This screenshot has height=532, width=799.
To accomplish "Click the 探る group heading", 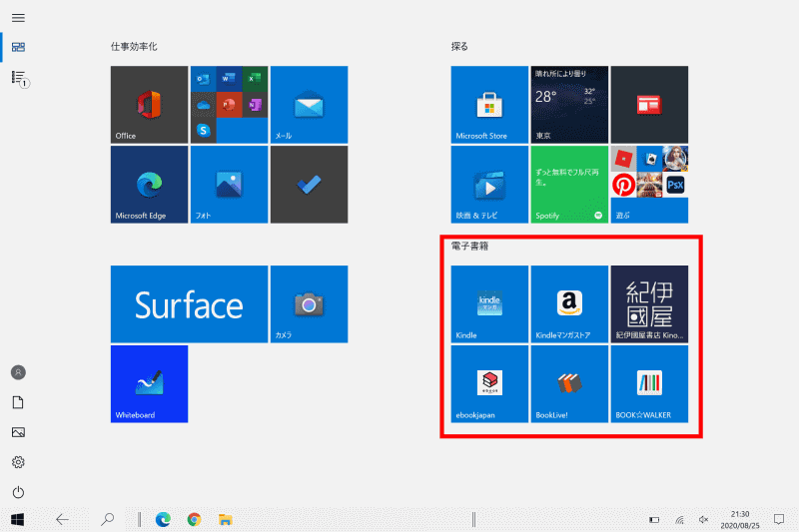I will pos(459,47).
